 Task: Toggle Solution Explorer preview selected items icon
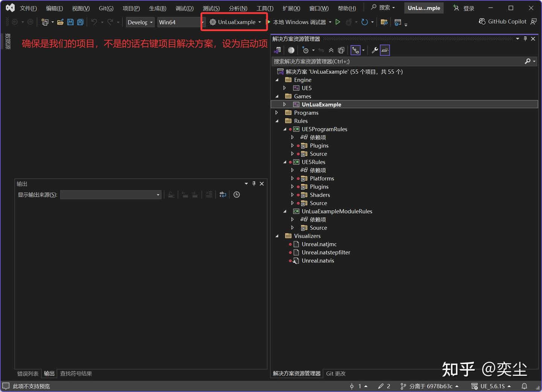pyautogui.click(x=385, y=50)
